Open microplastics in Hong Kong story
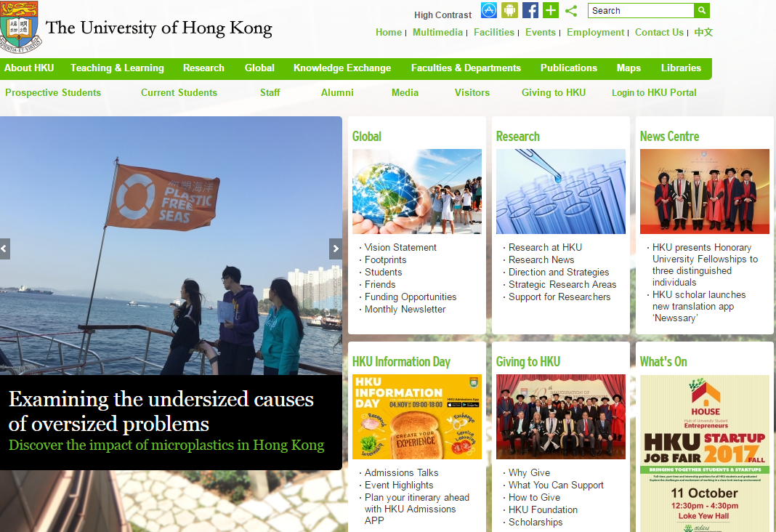 166,445
